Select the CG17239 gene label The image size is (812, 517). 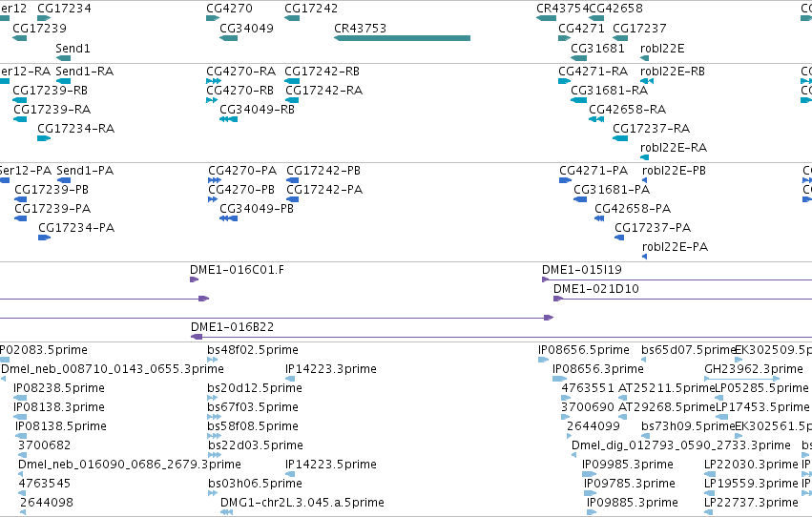39,28
